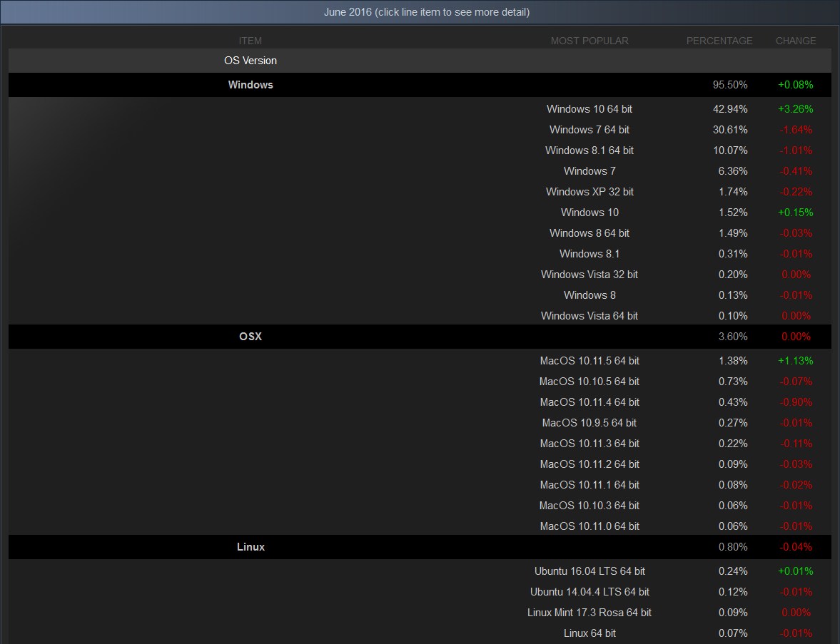The image size is (840, 644).
Task: Select the Windows Vista 32 bit entry
Action: (589, 274)
